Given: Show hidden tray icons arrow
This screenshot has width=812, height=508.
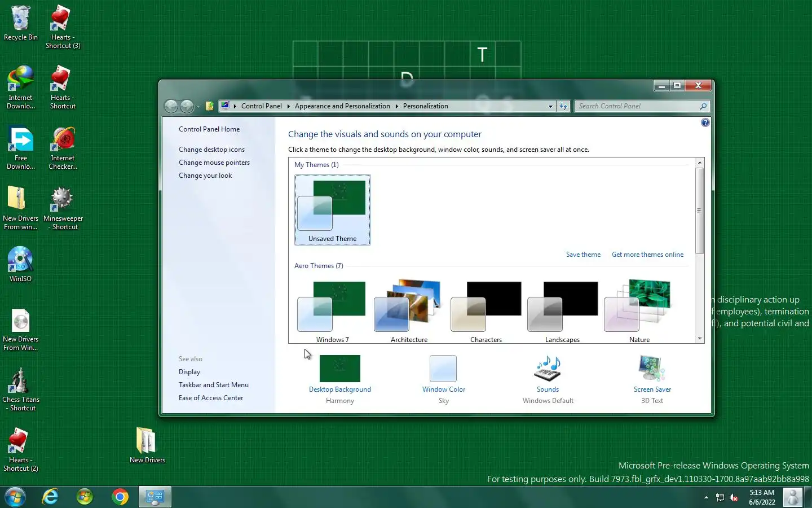Looking at the screenshot, I should [x=706, y=497].
